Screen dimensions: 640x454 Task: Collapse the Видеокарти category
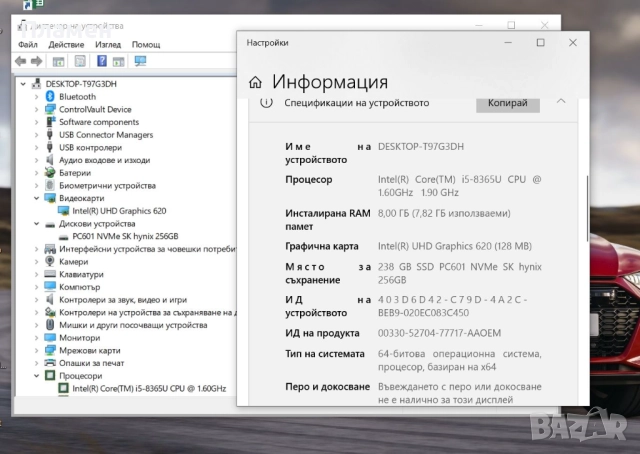click(38, 199)
